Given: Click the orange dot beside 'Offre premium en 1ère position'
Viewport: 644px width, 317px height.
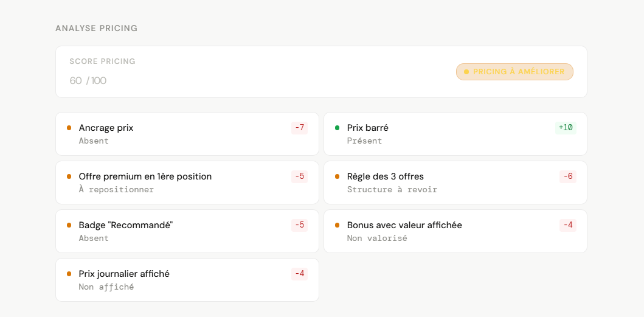Looking at the screenshot, I should pos(69,176).
